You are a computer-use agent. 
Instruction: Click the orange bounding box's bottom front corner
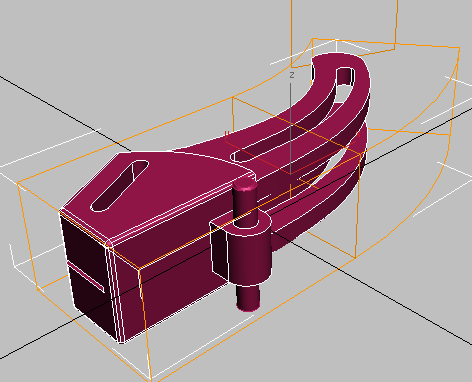click(149, 380)
